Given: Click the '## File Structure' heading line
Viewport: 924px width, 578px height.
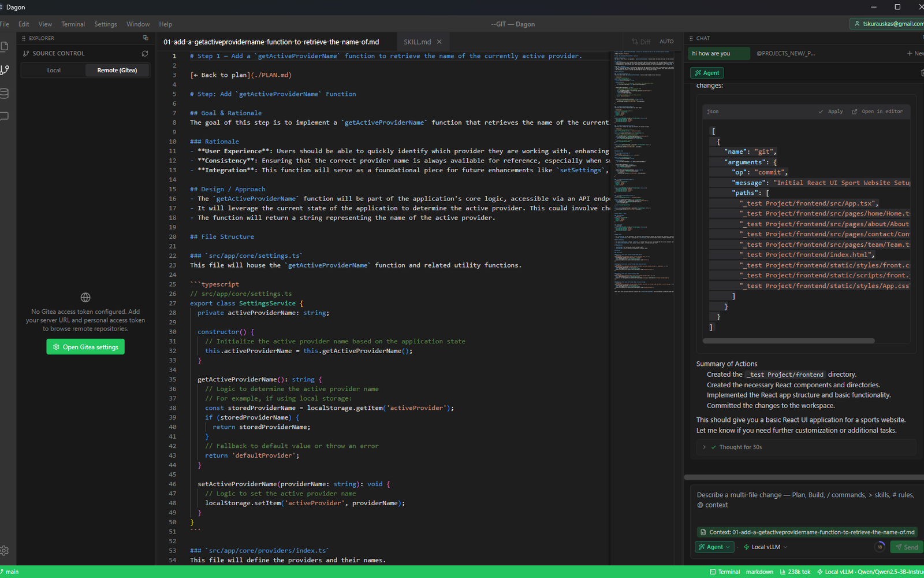Looking at the screenshot, I should [222, 237].
